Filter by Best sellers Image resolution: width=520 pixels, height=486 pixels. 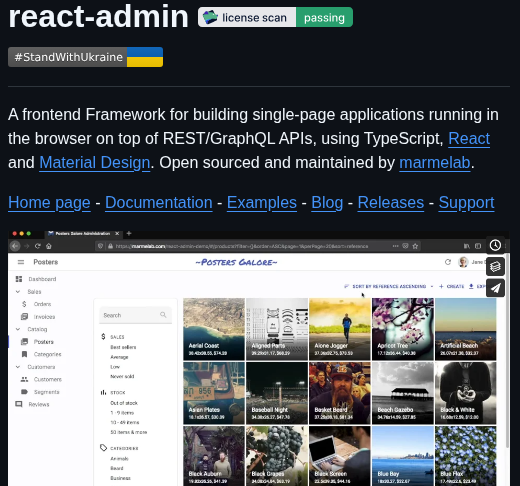pyautogui.click(x=123, y=347)
